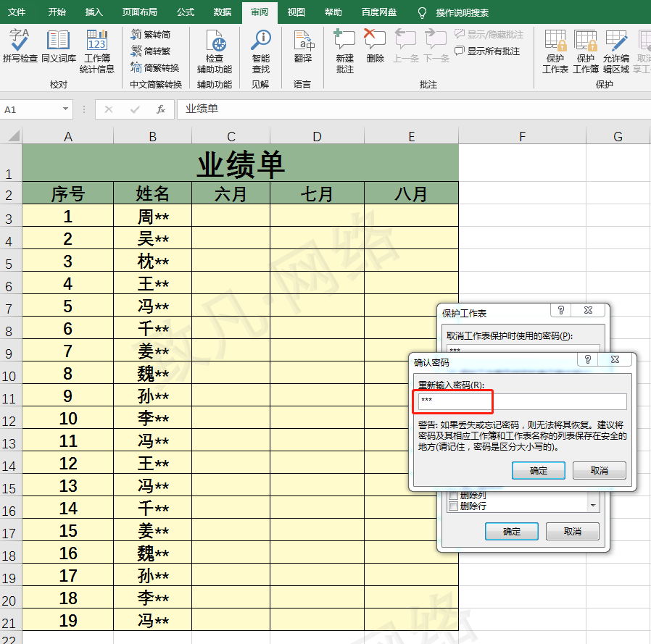Show all comments (显示所有批注)

point(487,51)
